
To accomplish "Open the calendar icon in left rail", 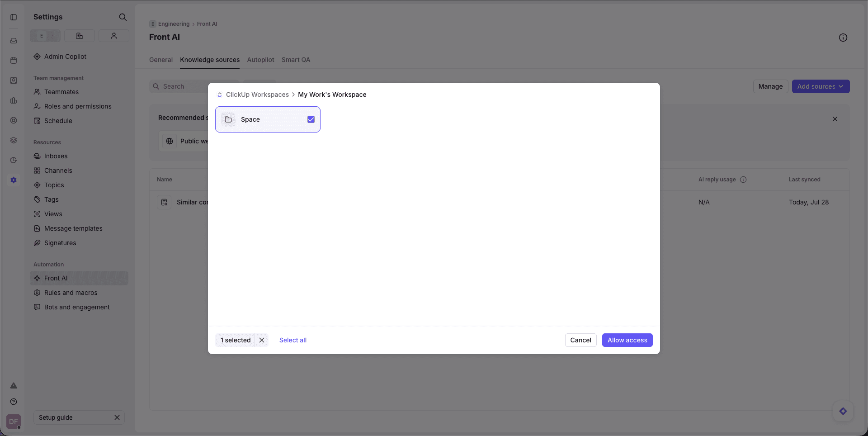I will [14, 61].
